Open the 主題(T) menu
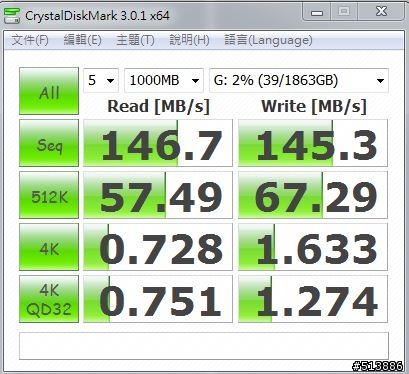 (135, 40)
